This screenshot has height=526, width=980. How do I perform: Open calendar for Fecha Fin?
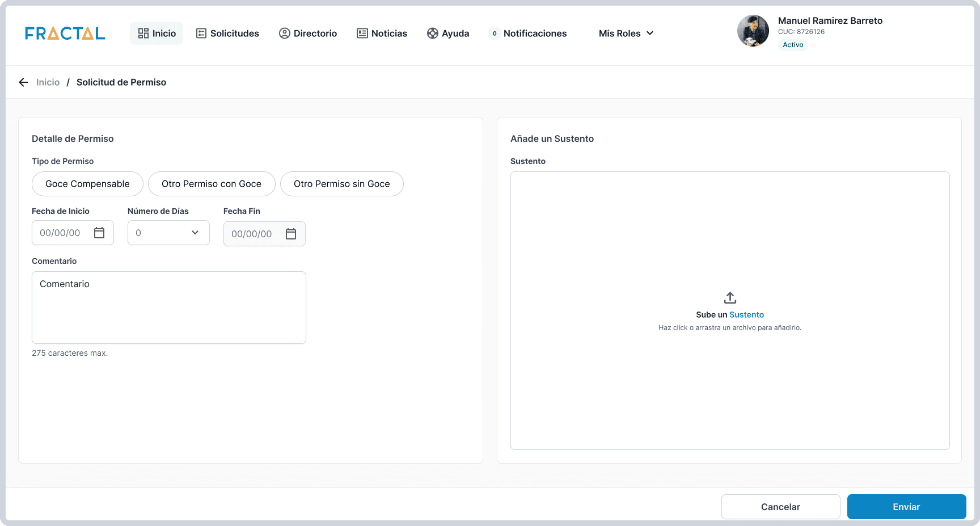[291, 234]
